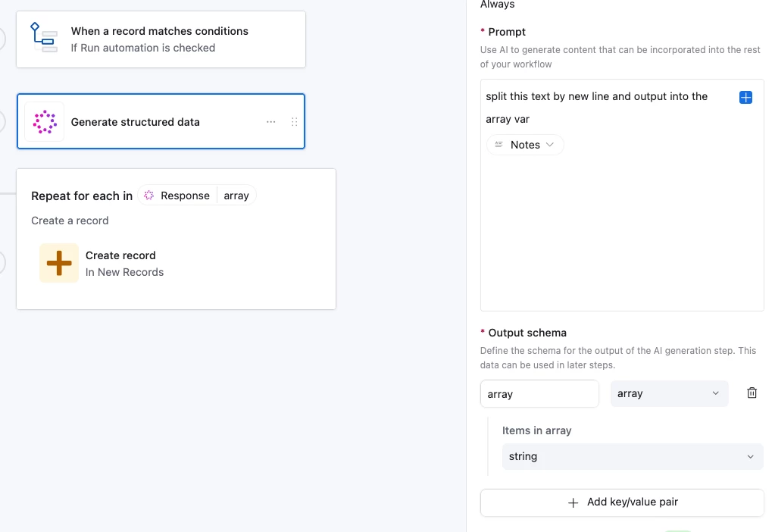Viewport: 775px width, 532px height.
Task: Click the array key name input field
Action: click(539, 393)
